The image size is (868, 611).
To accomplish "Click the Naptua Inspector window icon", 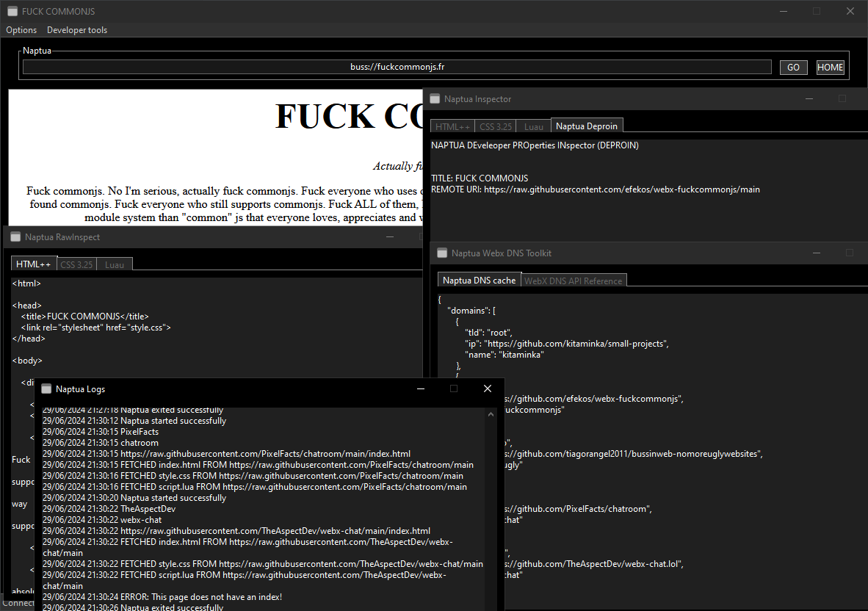I will click(435, 98).
